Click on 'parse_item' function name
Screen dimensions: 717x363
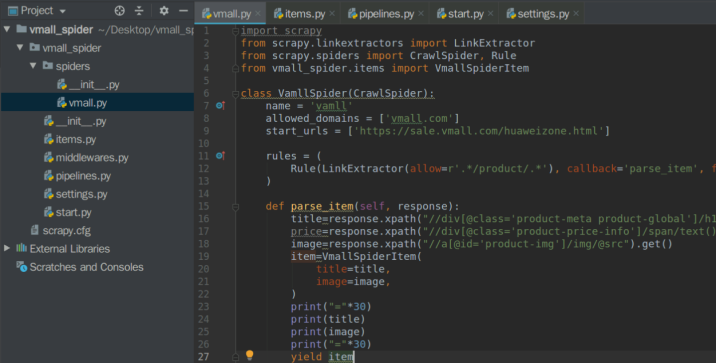tap(322, 206)
